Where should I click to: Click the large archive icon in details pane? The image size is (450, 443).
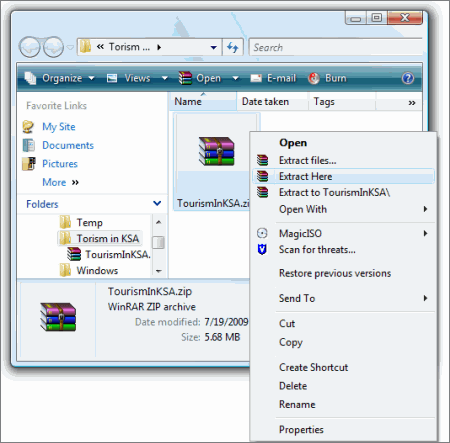58,317
